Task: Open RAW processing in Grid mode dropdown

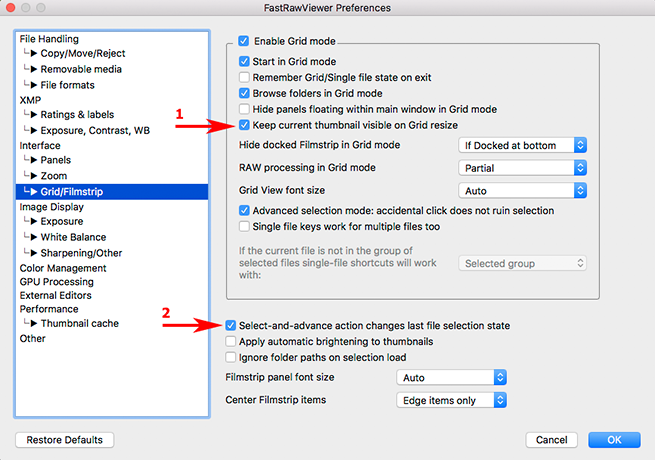Action: pyautogui.click(x=522, y=168)
